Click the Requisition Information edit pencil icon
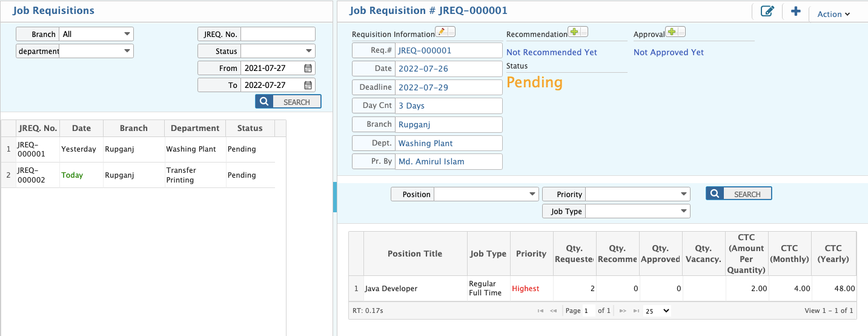Viewport: 868px width, 336px height. [x=441, y=32]
